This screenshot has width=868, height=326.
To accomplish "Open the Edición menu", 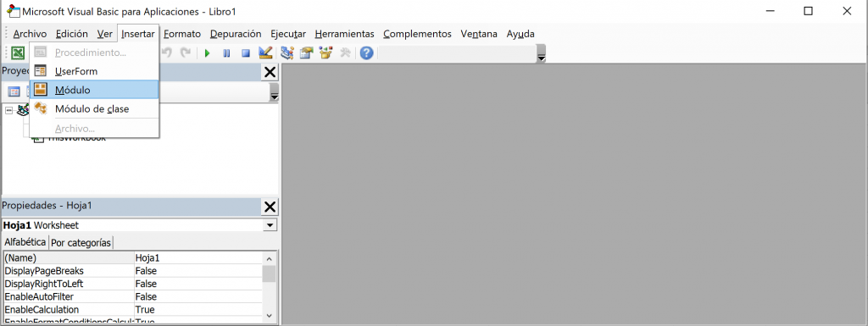I will pyautogui.click(x=71, y=34).
